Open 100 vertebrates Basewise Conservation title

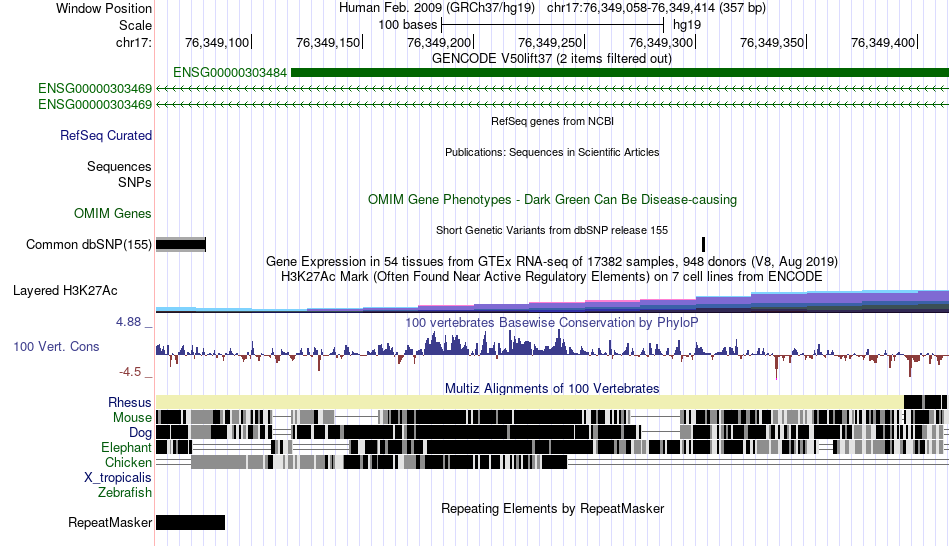(552, 322)
